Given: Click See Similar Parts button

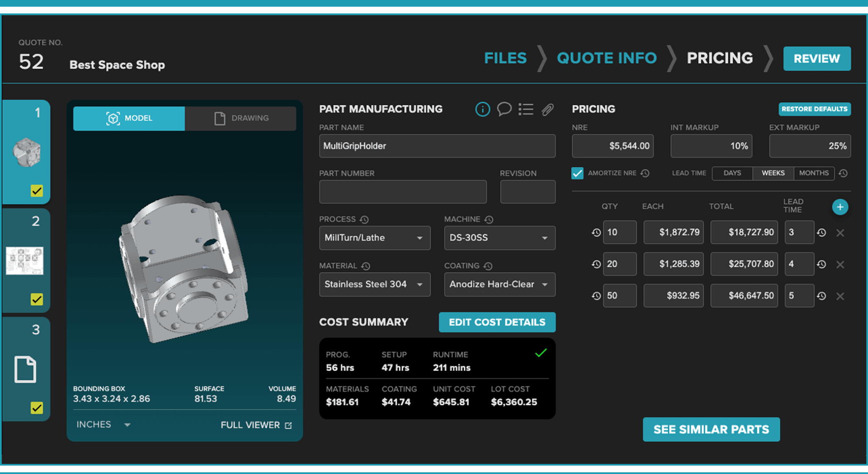Looking at the screenshot, I should pos(711,429).
